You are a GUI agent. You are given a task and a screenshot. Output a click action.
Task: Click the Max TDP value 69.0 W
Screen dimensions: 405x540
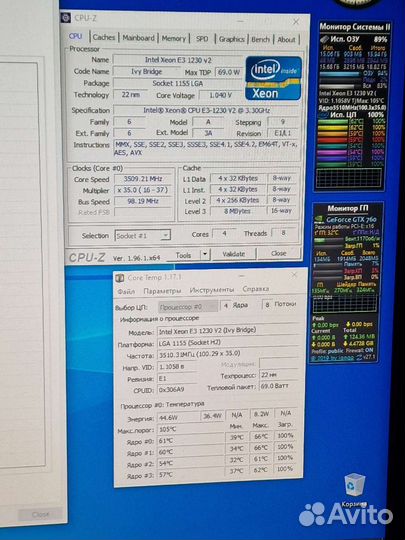[229, 72]
